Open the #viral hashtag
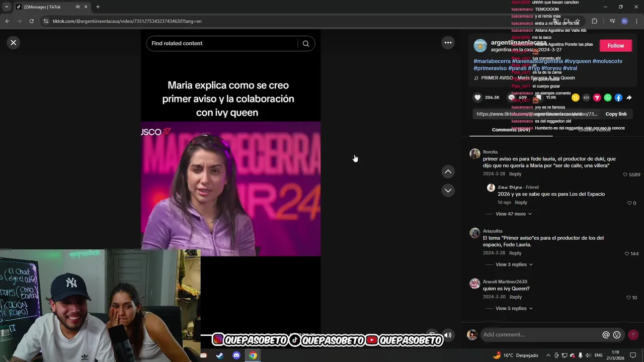The height and width of the screenshot is (362, 644). [570, 68]
